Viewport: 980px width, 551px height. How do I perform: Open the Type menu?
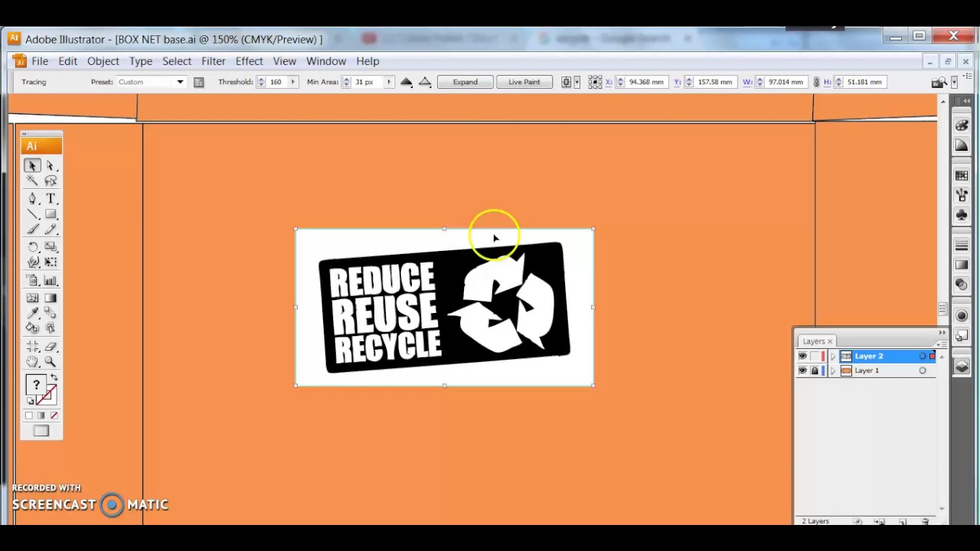[141, 61]
